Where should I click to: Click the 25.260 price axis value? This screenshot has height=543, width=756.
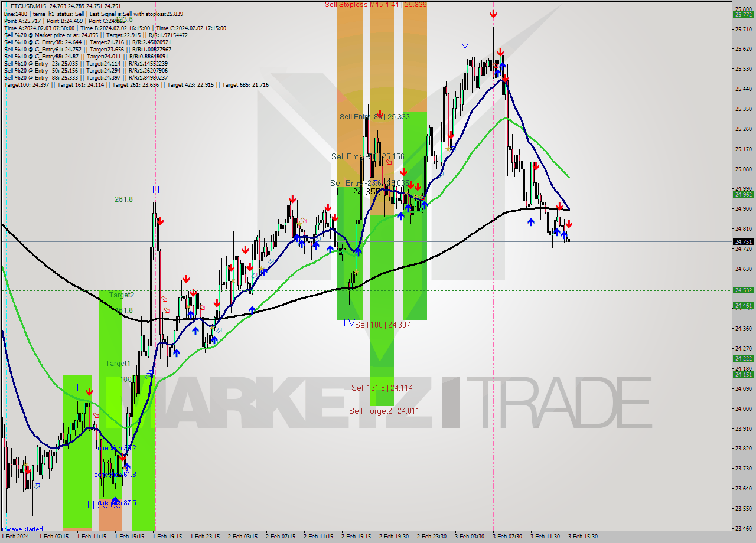(743, 129)
